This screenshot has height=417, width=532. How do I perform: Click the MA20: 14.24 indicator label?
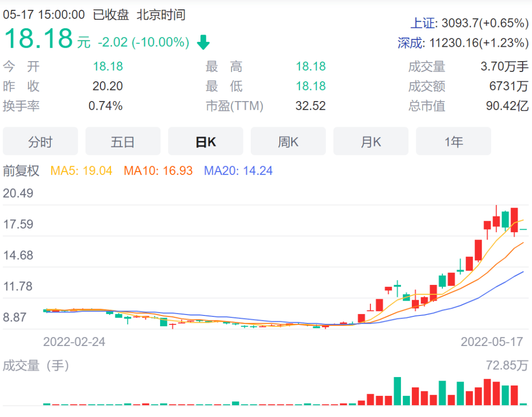tap(238, 171)
